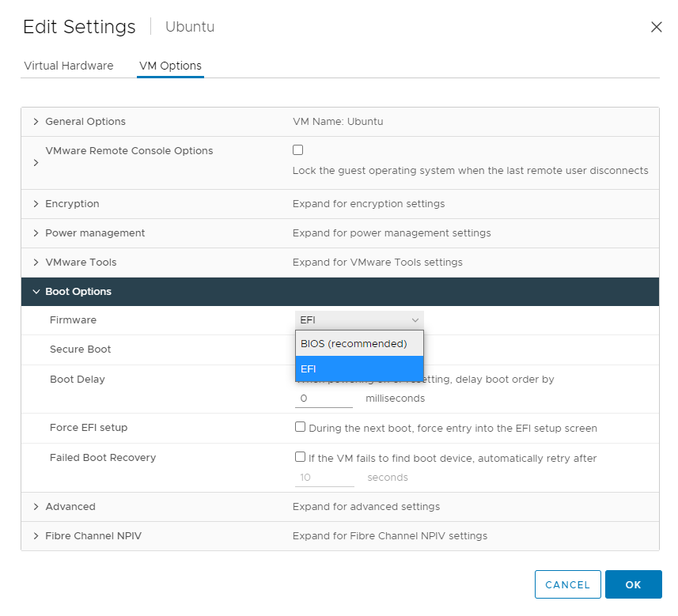Screen dimensions: 678x616
Task: Click the retry seconds input field
Action: 324,478
